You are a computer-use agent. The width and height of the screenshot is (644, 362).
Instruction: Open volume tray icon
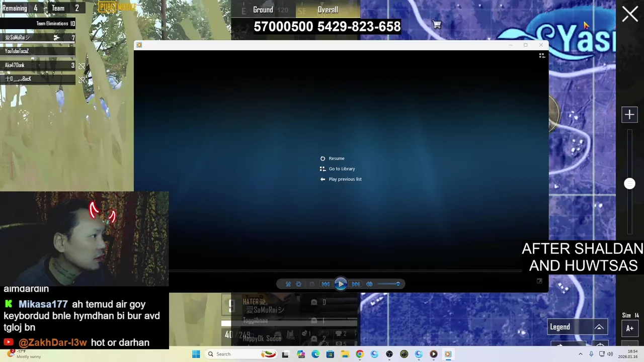point(610,354)
